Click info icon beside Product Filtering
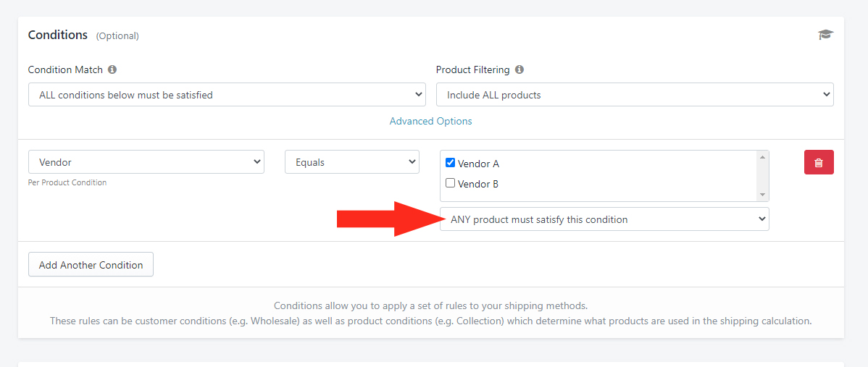868x367 pixels. 519,69
